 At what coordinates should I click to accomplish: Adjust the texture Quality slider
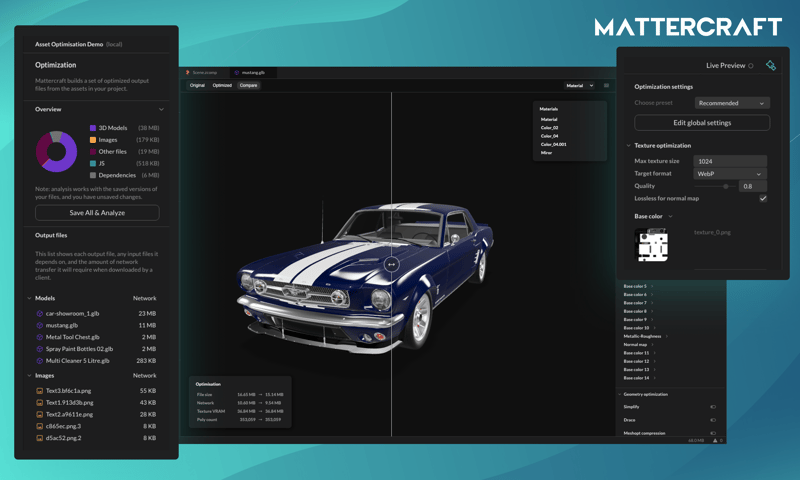(725, 186)
